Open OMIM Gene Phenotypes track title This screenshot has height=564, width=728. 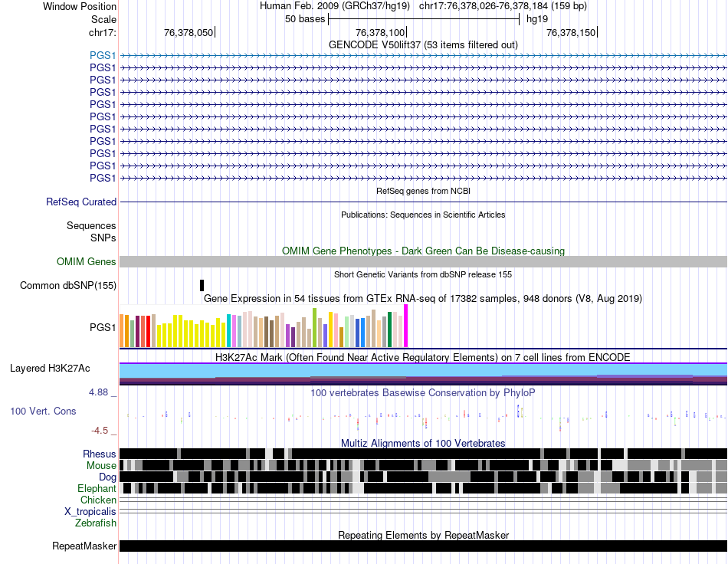(x=423, y=251)
